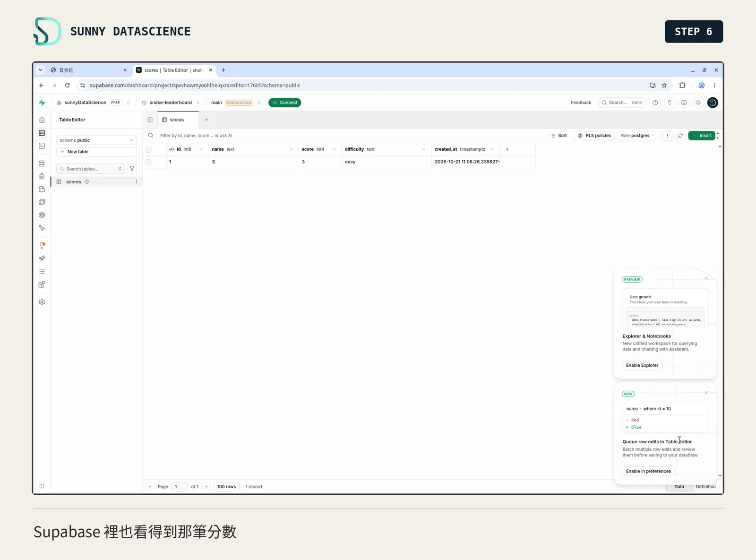Click the Enable in preferences button
This screenshot has height=560, width=756.
[x=648, y=471]
